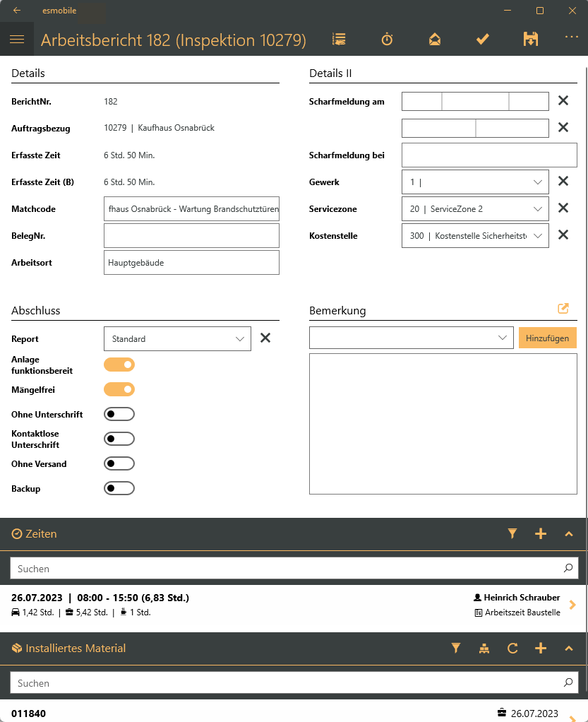Screen dimensions: 588x722
Task: Open the Report dropdown showing Standard
Action: point(178,339)
